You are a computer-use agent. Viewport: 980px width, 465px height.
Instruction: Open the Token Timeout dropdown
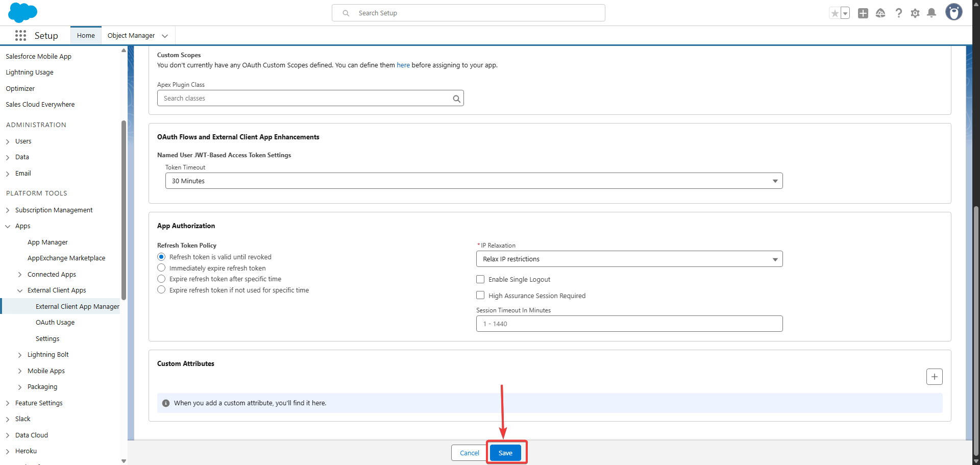coord(474,181)
